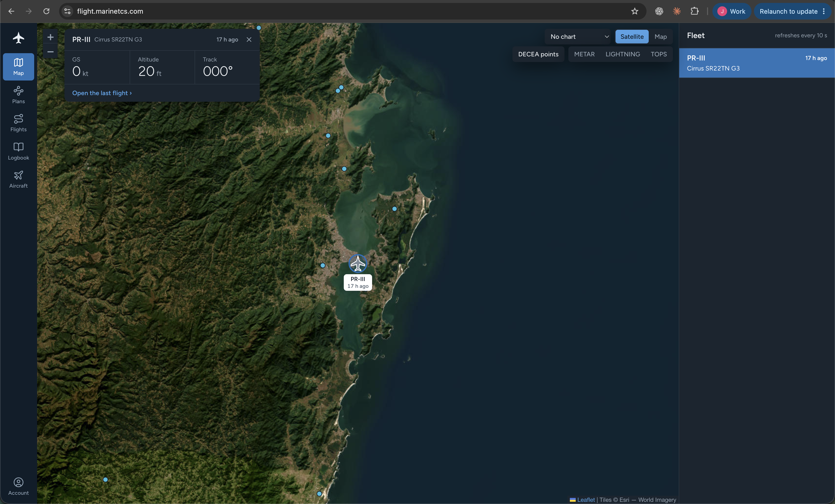Click the Track 000° value
The image size is (835, 504).
coord(218,71)
